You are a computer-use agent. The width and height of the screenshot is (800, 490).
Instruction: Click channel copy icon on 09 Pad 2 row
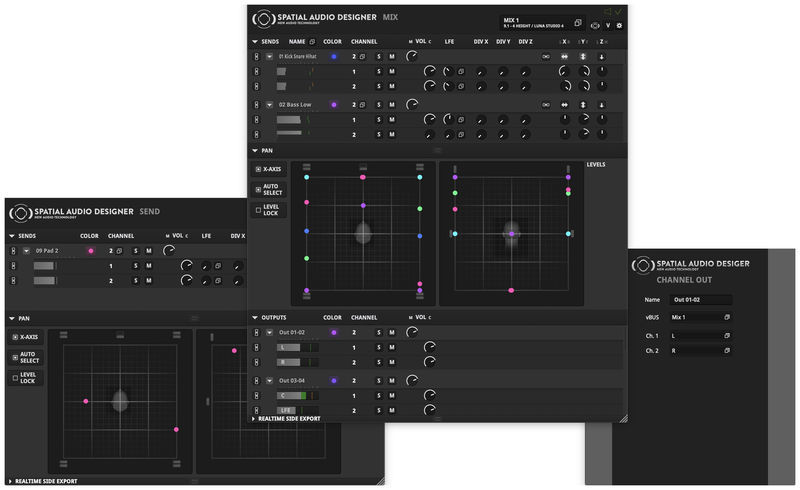(x=119, y=251)
